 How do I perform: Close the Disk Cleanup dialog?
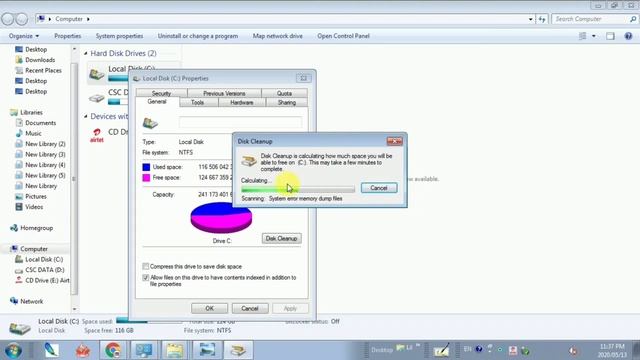tap(394, 141)
